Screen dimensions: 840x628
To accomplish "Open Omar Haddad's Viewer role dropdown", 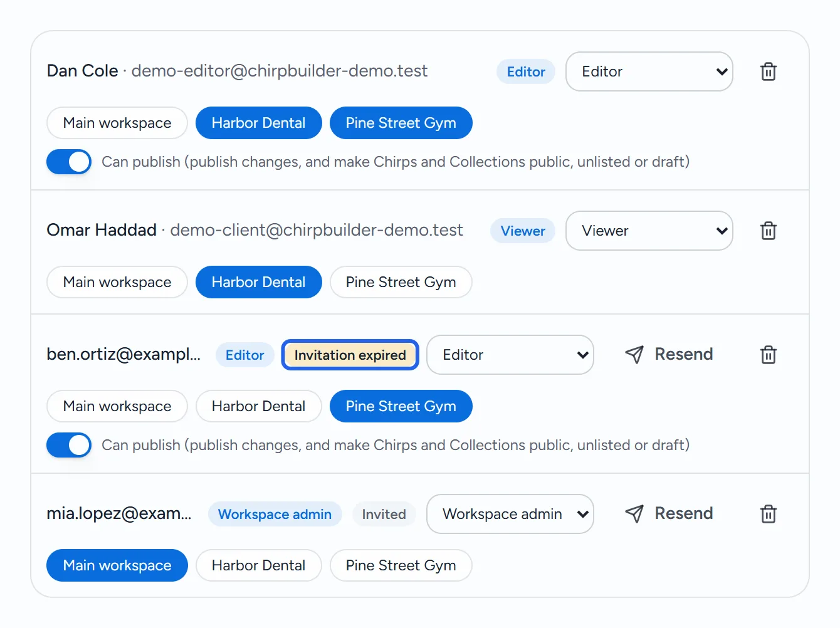I will pyautogui.click(x=649, y=231).
